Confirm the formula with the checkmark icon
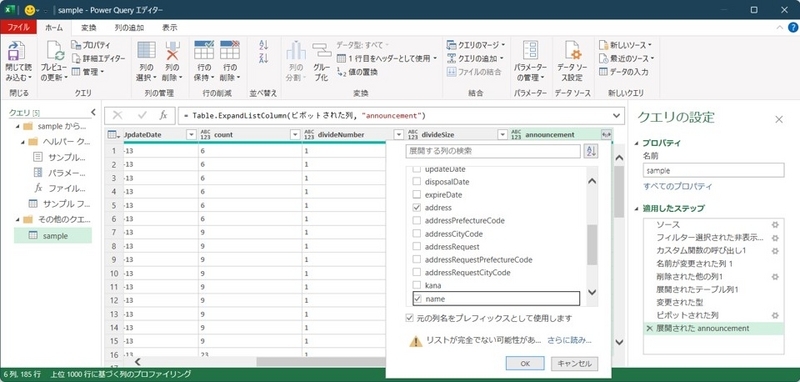 [x=142, y=115]
